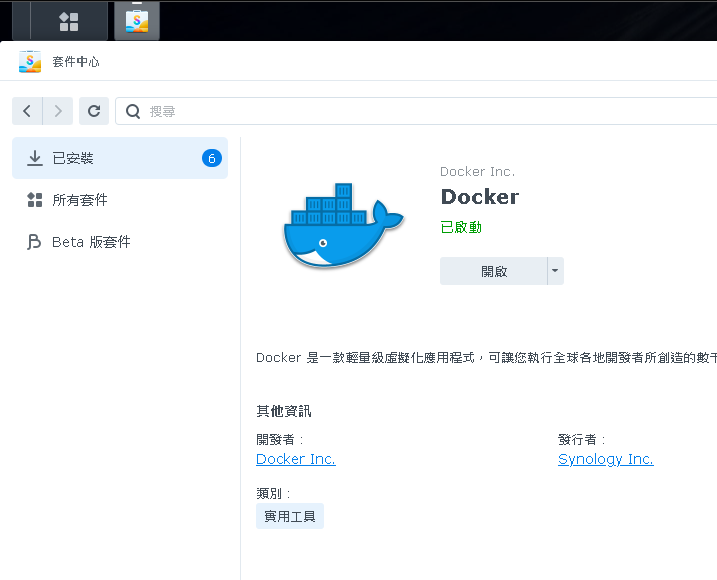Click the 實用工具 category tag
717x580 pixels.
289,516
